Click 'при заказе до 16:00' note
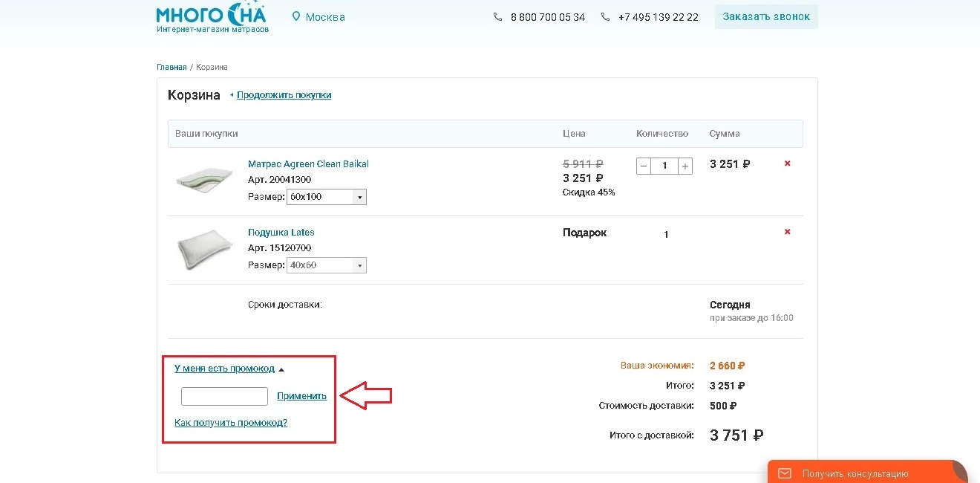 pyautogui.click(x=751, y=318)
